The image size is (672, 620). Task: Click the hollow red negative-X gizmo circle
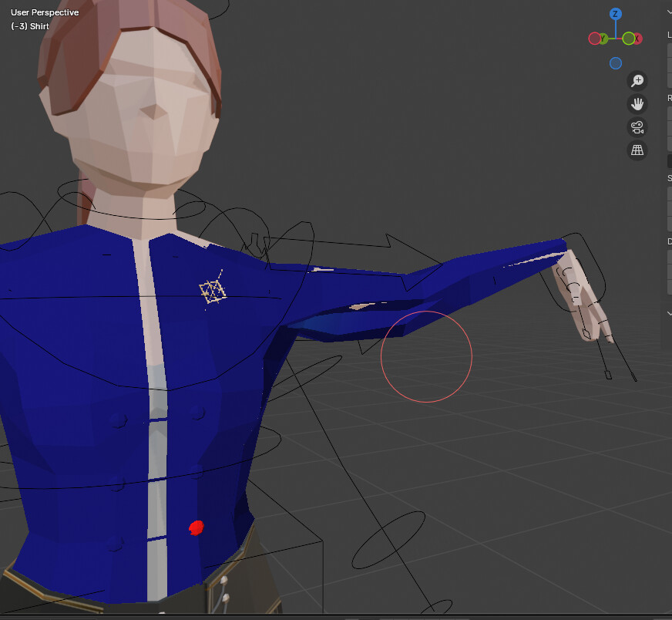[x=594, y=39]
